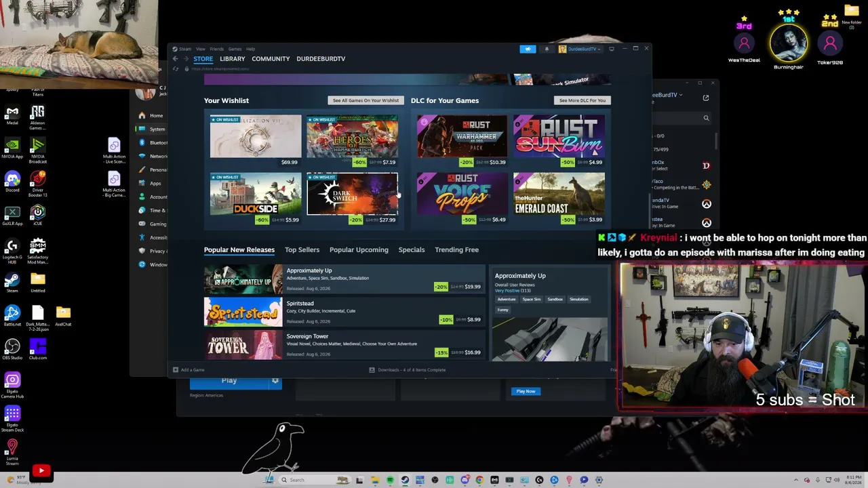Open Steam announcements megaphone button

tap(528, 49)
